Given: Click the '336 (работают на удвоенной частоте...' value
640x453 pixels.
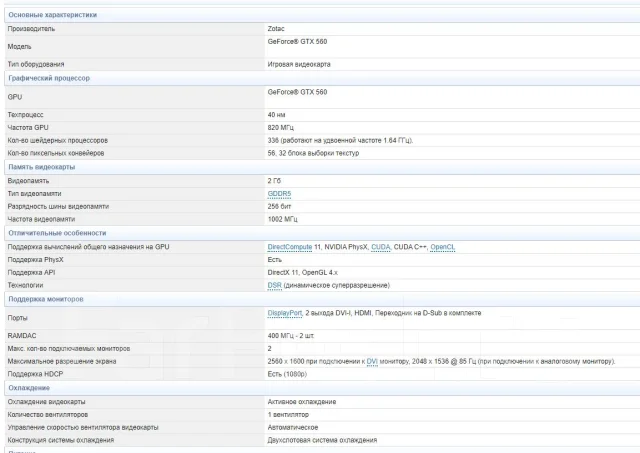Looking at the screenshot, I should coord(340,140).
